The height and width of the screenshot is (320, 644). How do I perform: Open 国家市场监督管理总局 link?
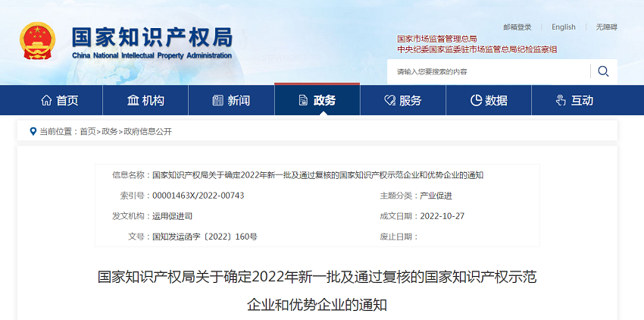tap(436, 39)
